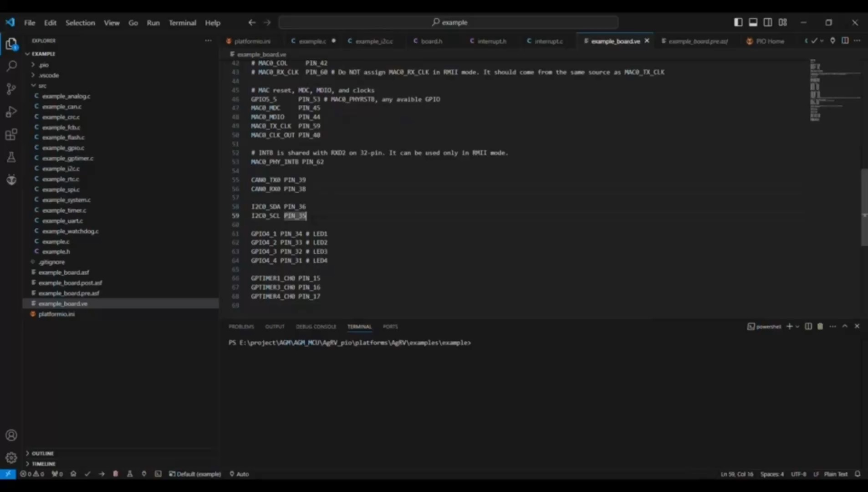Expand the .vscode folder
The height and width of the screenshot is (492, 868).
[49, 75]
